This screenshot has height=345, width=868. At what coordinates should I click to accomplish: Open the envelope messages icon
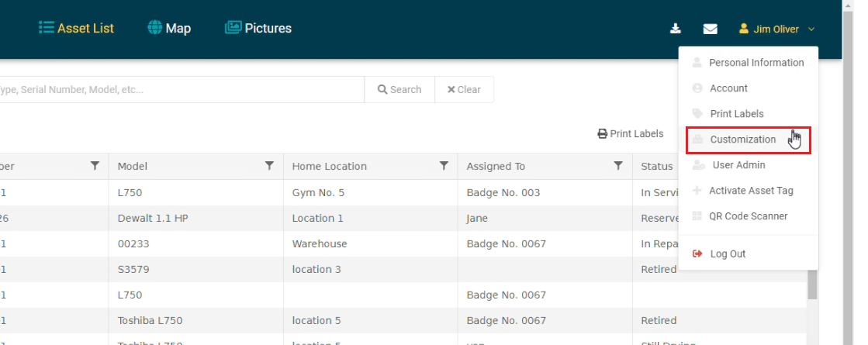click(710, 29)
